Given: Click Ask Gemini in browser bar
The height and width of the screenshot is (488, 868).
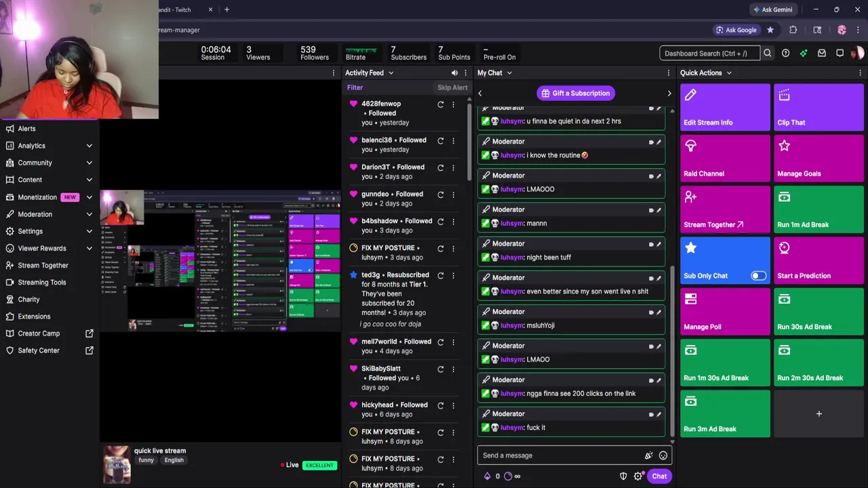Looking at the screenshot, I should pos(772,9).
